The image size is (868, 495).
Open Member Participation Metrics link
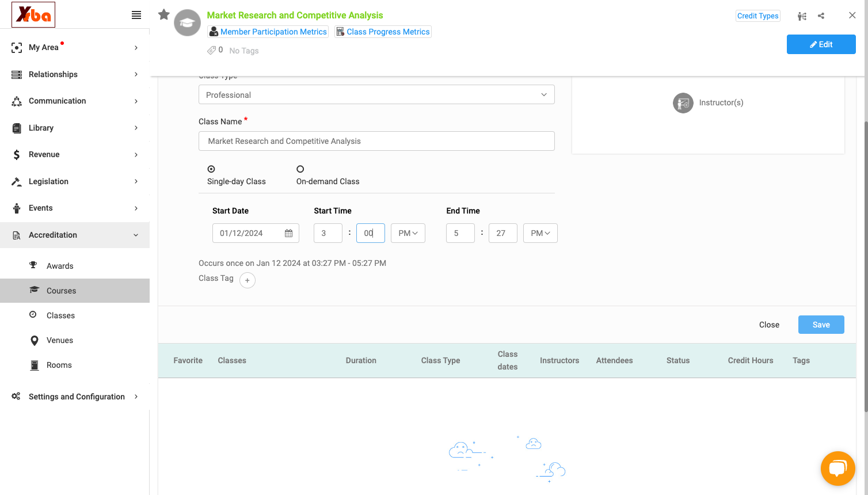click(x=268, y=32)
